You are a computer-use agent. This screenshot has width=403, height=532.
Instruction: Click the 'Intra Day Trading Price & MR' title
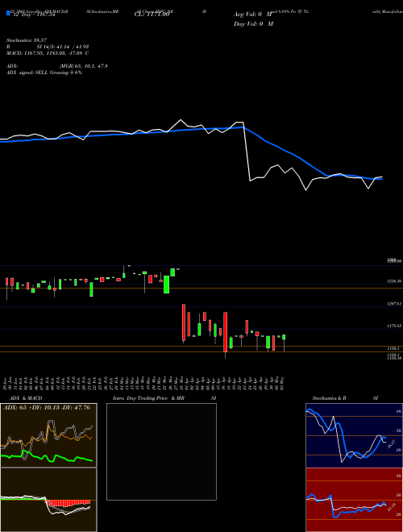coord(148,398)
